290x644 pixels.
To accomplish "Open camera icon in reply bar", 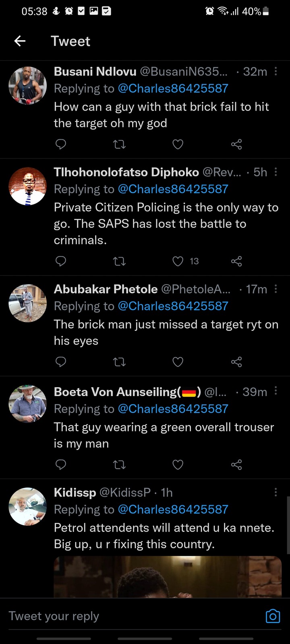I will pos(273,616).
